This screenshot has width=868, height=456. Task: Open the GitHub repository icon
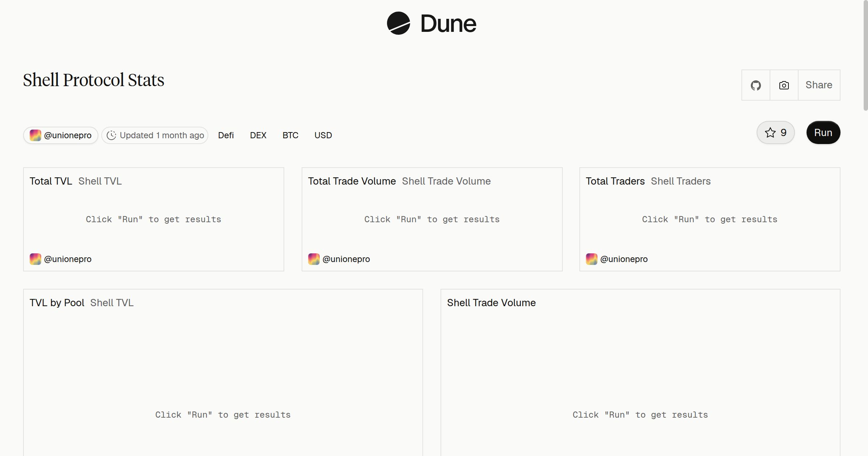[756, 85]
